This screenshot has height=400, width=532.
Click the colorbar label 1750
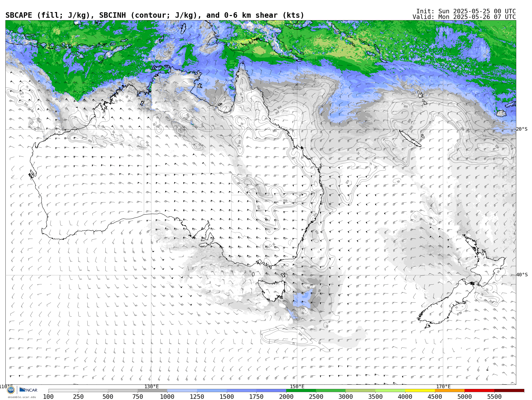point(256,397)
